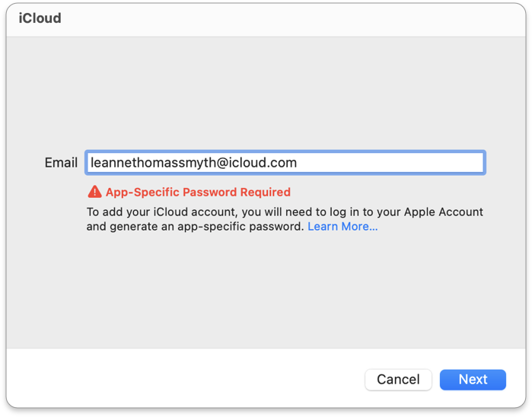The width and height of the screenshot is (532, 417).
Task: Click the Email address input field
Action: 285,162
